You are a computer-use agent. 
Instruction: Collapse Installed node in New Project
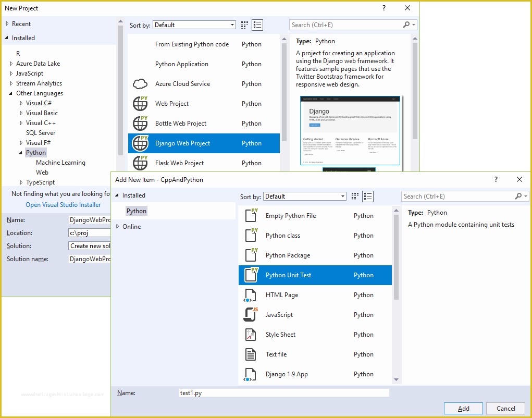6,38
